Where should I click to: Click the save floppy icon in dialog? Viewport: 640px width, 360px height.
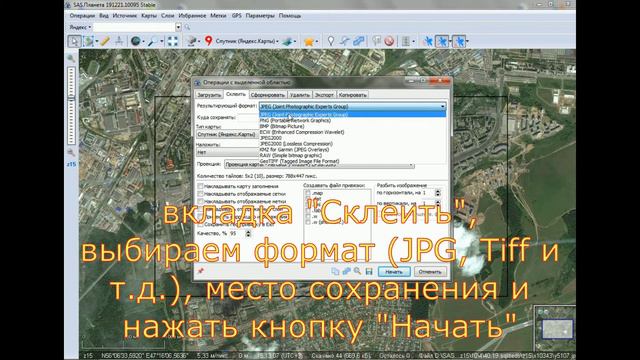[x=369, y=271]
